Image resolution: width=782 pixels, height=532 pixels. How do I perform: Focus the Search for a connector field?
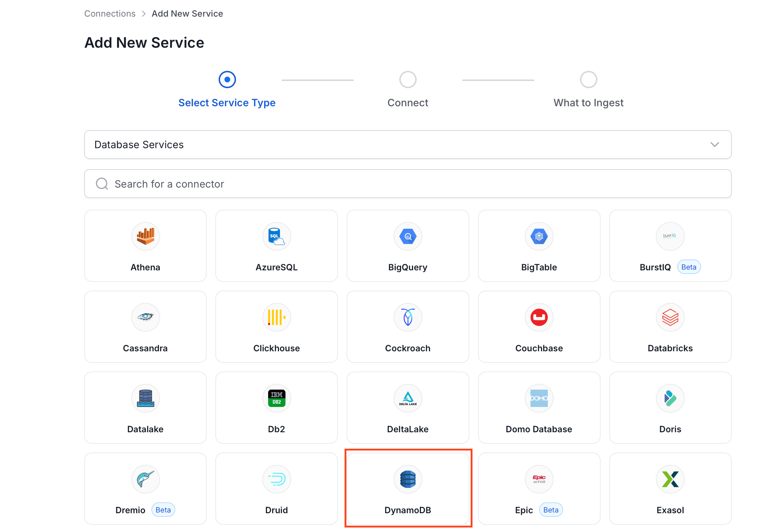(x=408, y=184)
